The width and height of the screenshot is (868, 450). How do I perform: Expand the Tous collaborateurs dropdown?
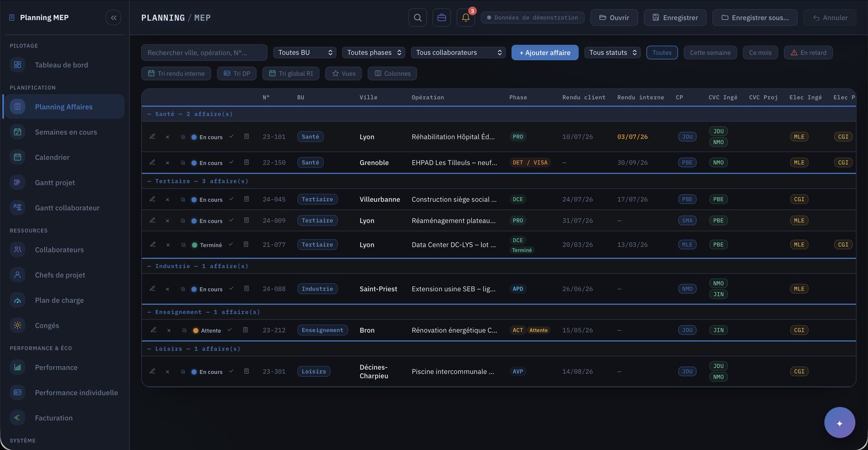pyautogui.click(x=459, y=53)
